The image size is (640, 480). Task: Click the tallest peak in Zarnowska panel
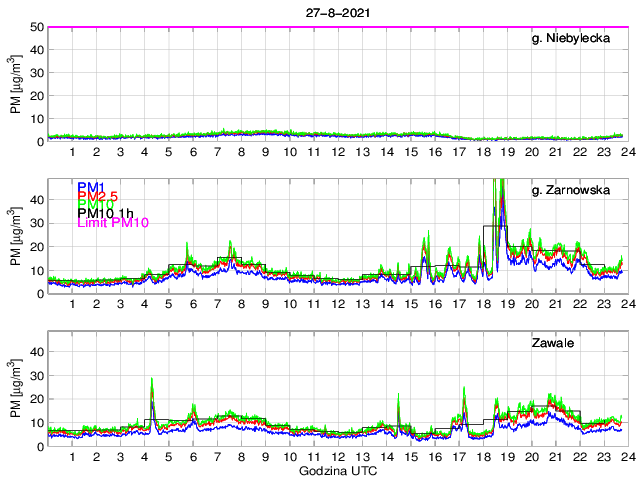coord(500,183)
